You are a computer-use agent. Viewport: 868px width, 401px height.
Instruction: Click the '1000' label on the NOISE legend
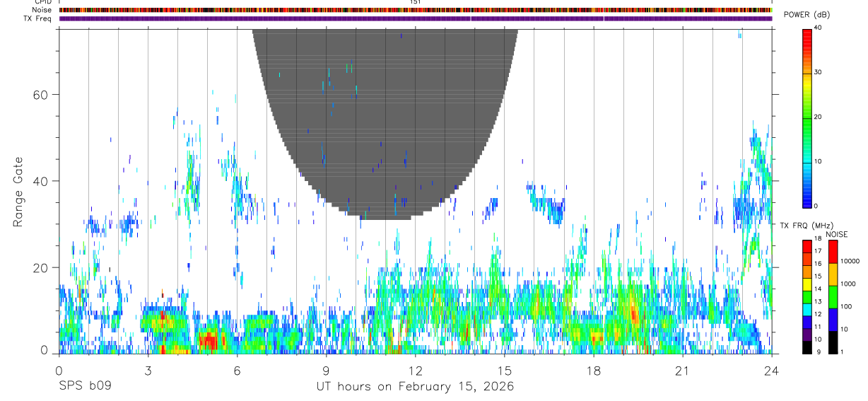click(847, 284)
